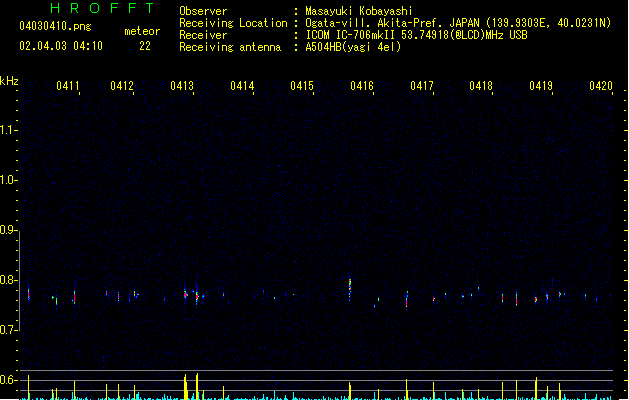Click the 0413 time marker
Image resolution: width=629 pixels, height=400 pixels.
pos(182,86)
